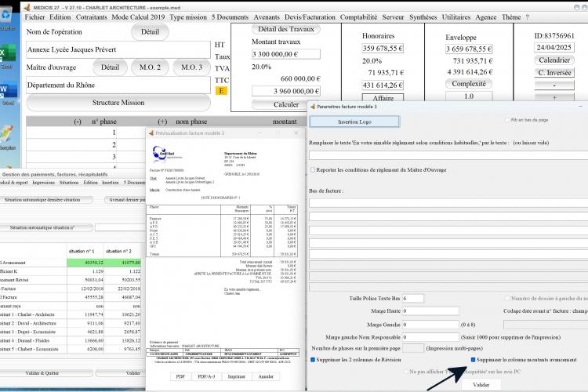Click the Insertion Logo button
The image size is (588, 392).
(x=354, y=122)
